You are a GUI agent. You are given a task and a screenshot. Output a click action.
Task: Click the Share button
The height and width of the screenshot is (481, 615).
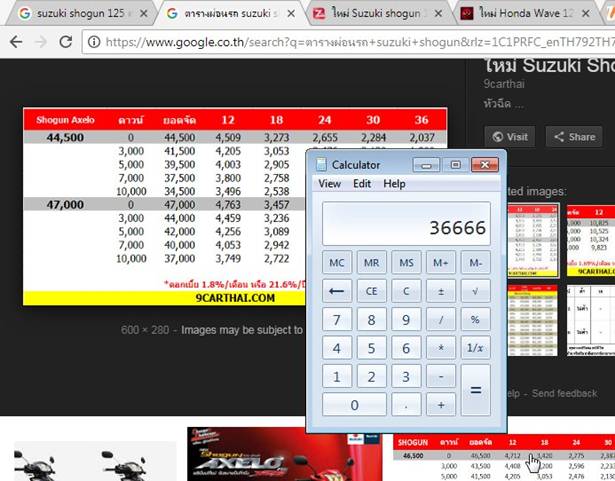pos(574,137)
